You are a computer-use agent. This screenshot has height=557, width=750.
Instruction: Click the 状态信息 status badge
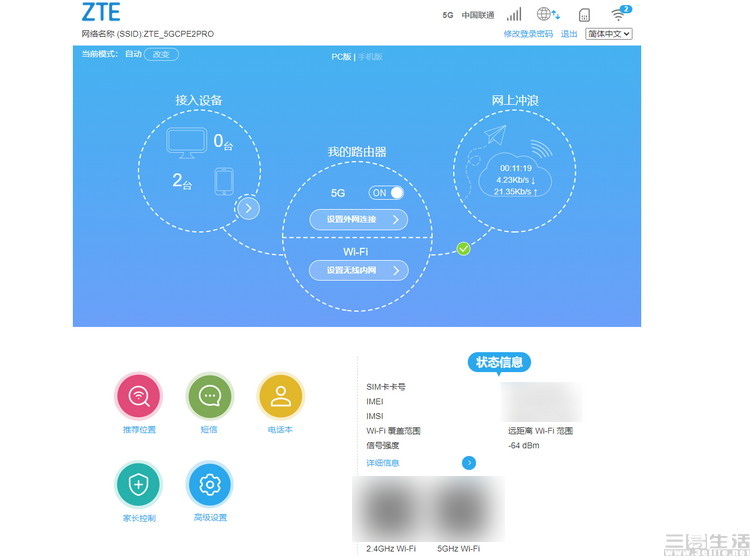pos(499,362)
